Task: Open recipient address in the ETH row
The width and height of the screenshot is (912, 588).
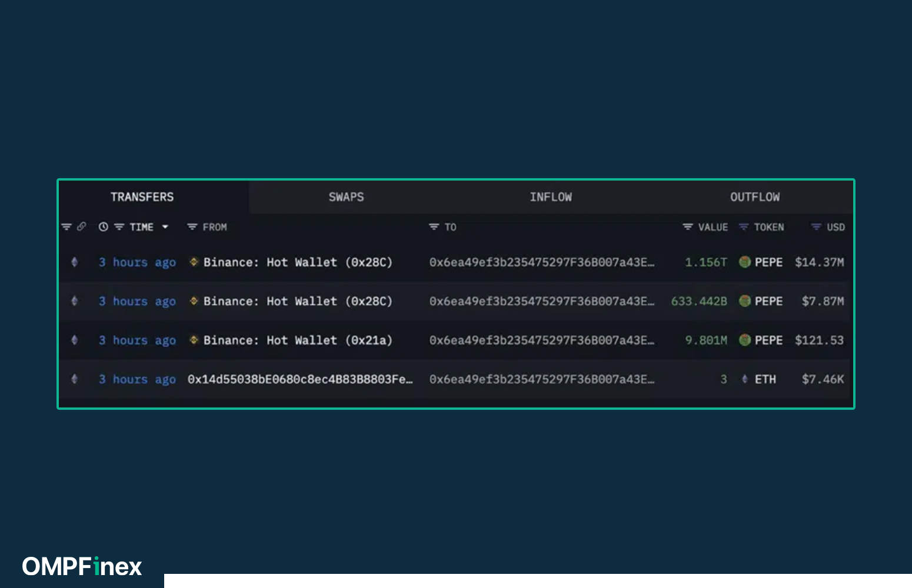Action: (x=541, y=379)
